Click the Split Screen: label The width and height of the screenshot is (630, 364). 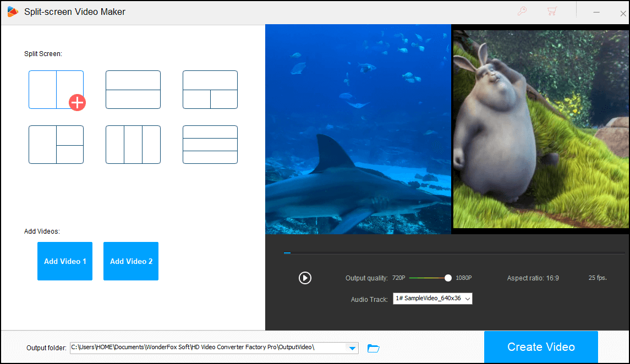tap(43, 54)
